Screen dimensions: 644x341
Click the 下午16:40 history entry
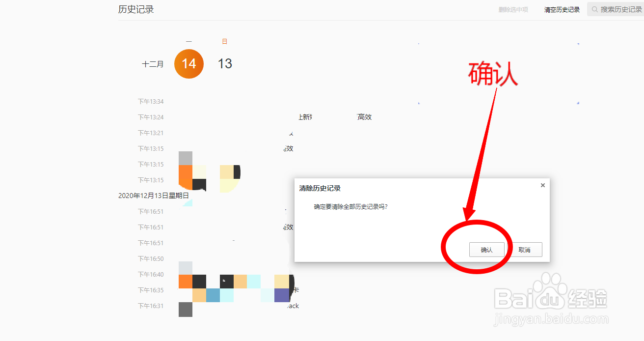point(151,275)
